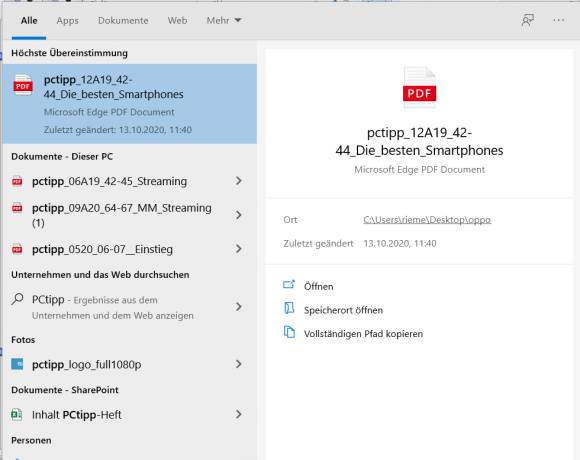Select top match pctipp_12A19_42-44_Die_besten_Smartphones
Image resolution: width=580 pixels, height=460 pixels.
pos(130,104)
